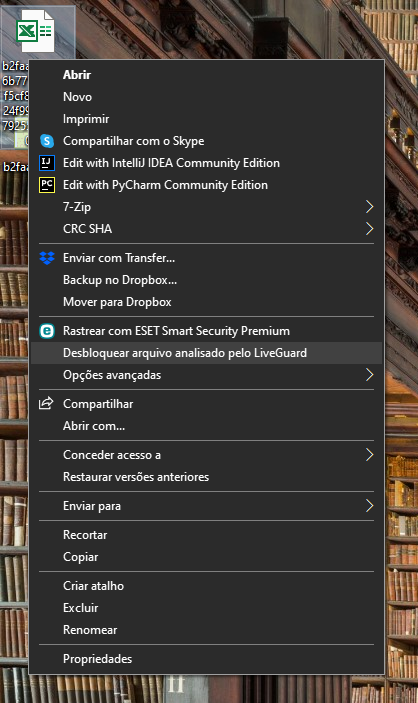
Task: Expand the Opções avançadas submenu arrow
Action: (x=369, y=375)
